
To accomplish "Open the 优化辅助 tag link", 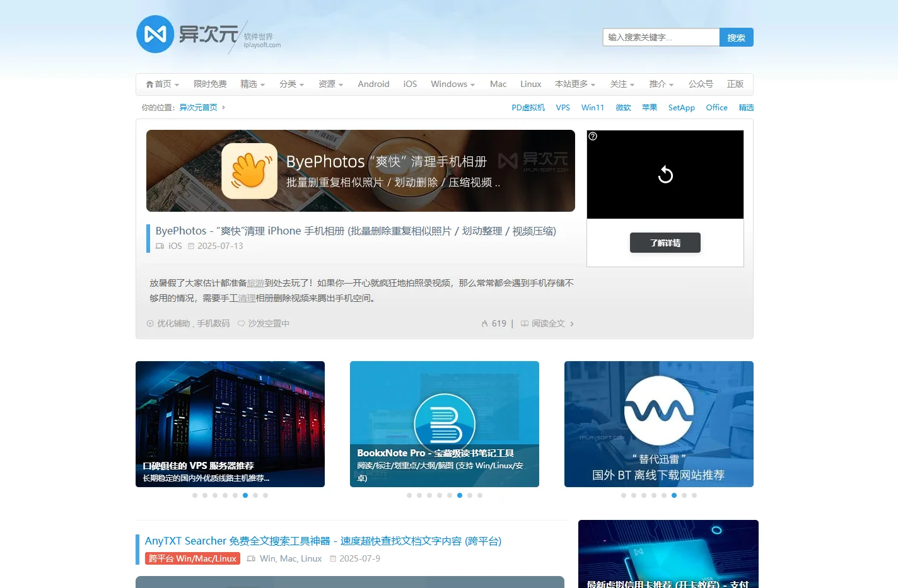I will click(x=173, y=323).
